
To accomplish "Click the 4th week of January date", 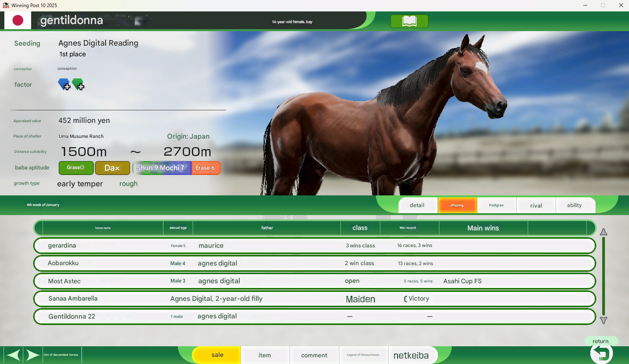I will click(43, 205).
